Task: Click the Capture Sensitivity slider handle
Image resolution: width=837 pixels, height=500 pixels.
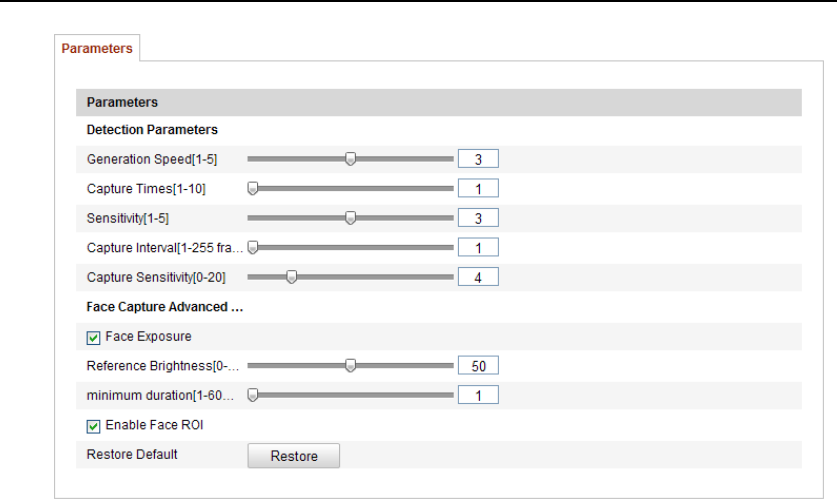Action: click(x=291, y=277)
